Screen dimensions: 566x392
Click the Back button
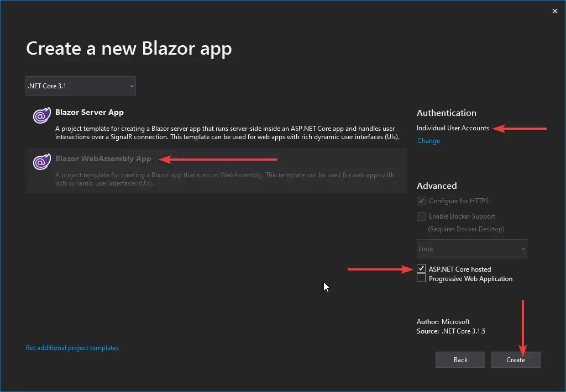[x=460, y=359]
